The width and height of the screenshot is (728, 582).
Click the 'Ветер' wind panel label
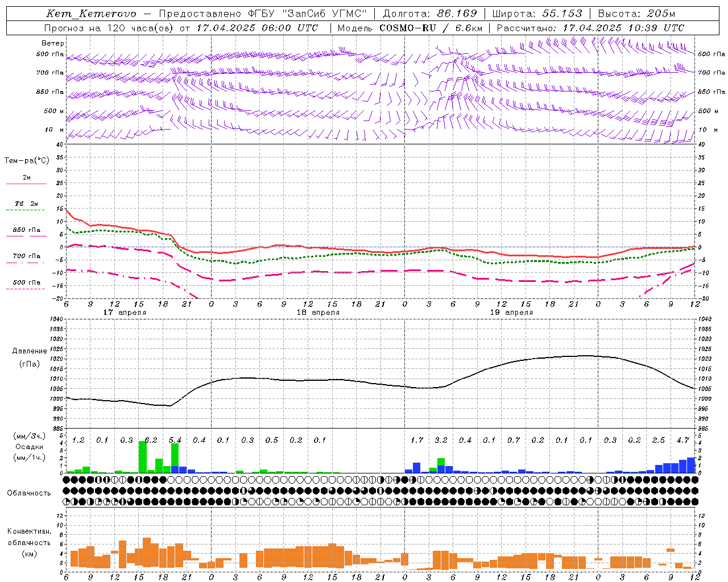click(53, 43)
